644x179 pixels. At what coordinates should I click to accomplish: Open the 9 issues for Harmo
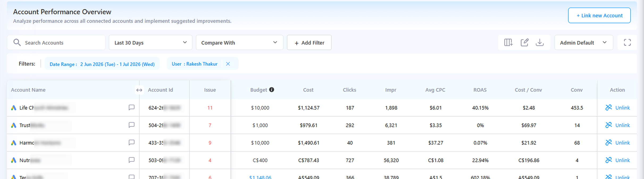[x=210, y=143]
